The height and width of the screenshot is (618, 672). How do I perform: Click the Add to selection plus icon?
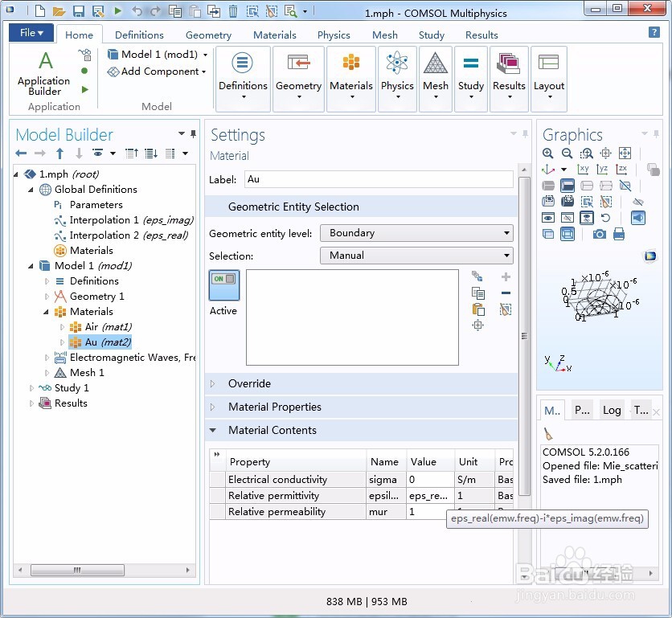pyautogui.click(x=506, y=277)
